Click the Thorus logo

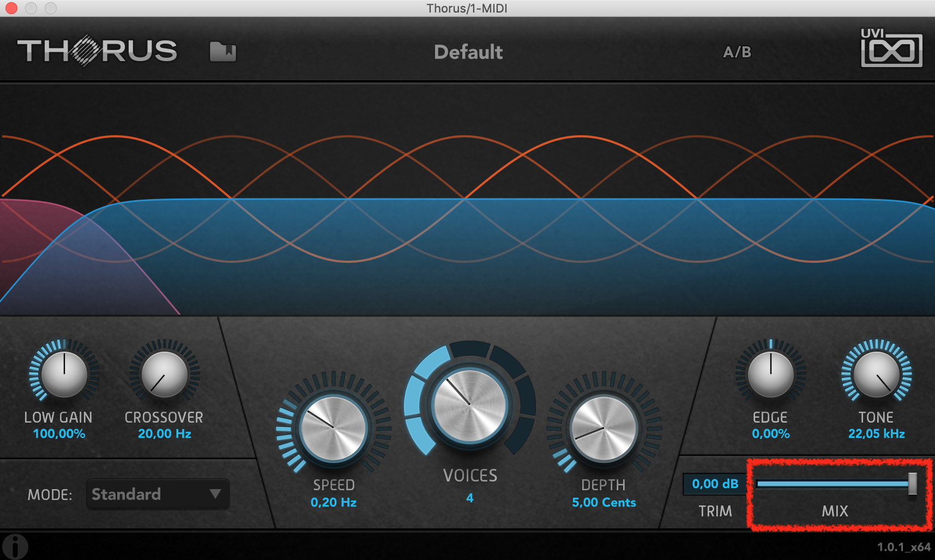click(97, 51)
